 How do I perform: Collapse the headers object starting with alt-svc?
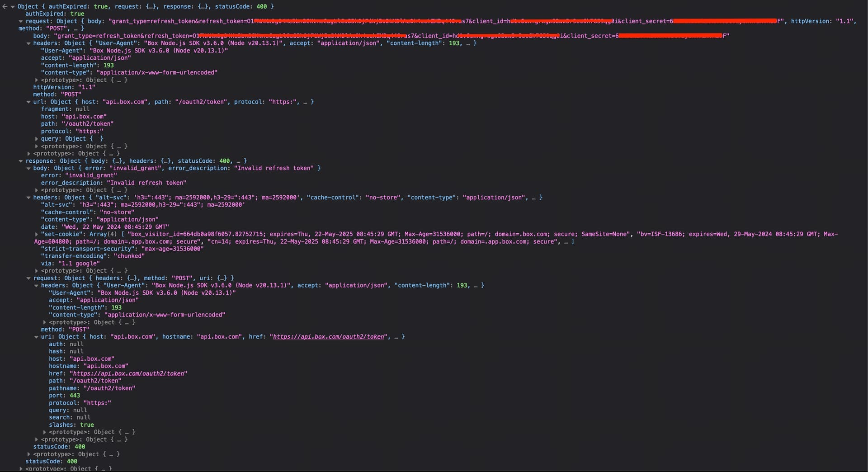click(28, 198)
